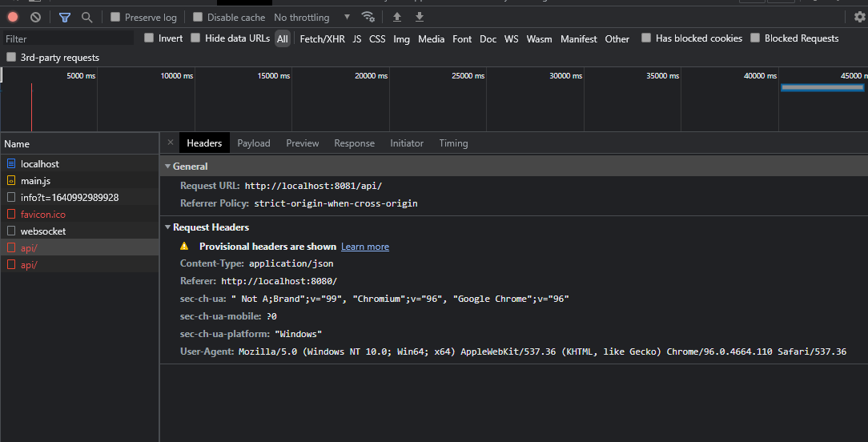The image size is (868, 442).
Task: Clear the network log
Action: coord(35,17)
